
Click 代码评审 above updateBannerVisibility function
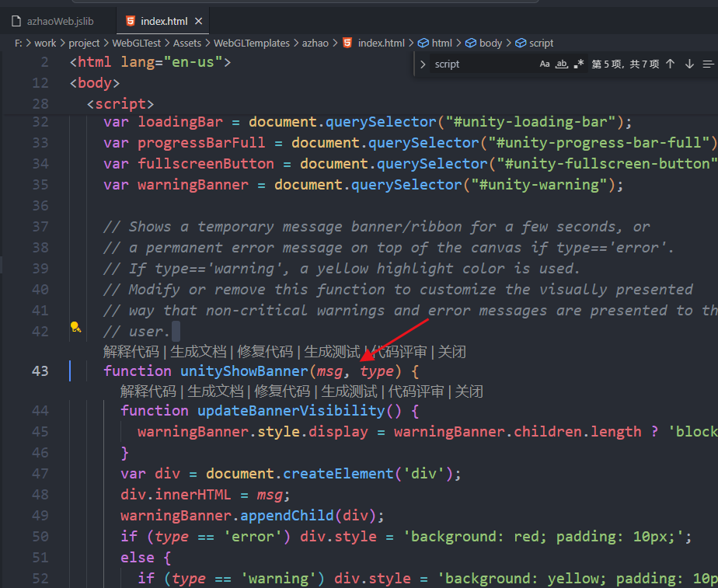[x=416, y=391]
